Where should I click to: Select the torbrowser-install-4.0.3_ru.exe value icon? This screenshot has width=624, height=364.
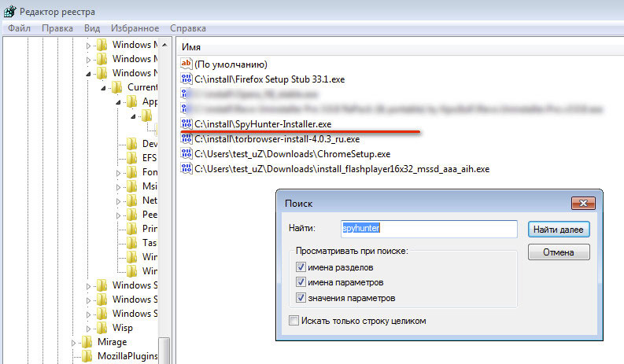186,138
